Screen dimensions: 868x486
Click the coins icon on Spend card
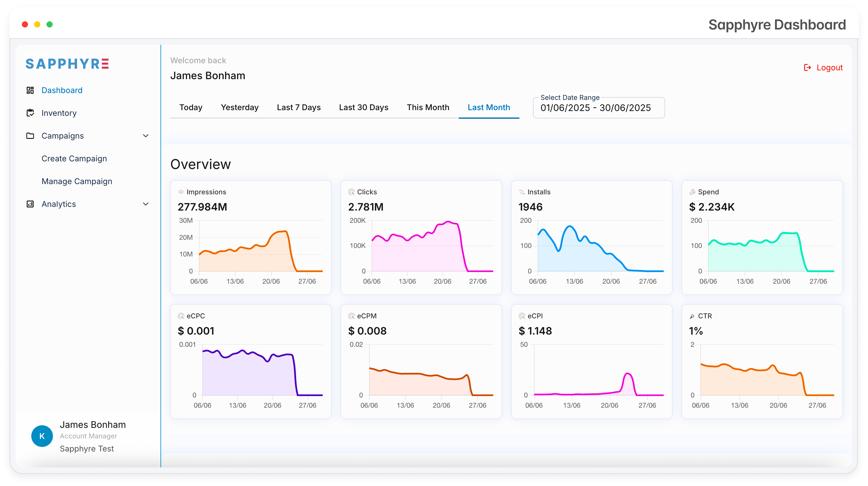692,192
